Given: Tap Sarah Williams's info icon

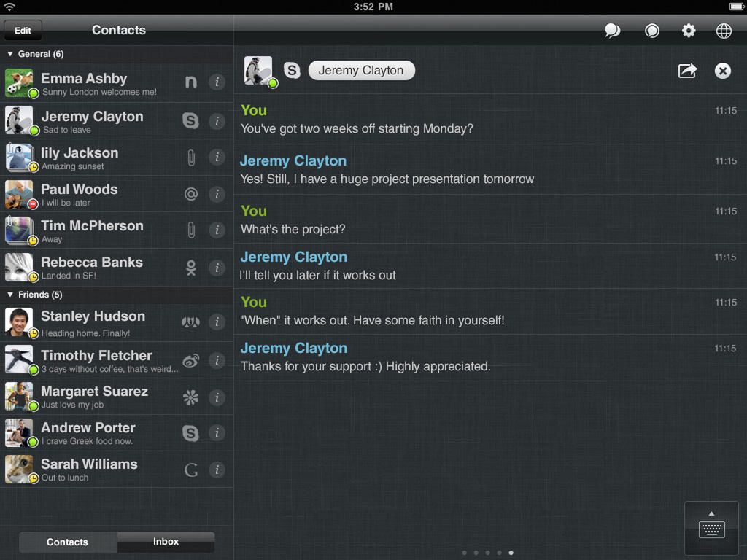Looking at the screenshot, I should [x=217, y=470].
